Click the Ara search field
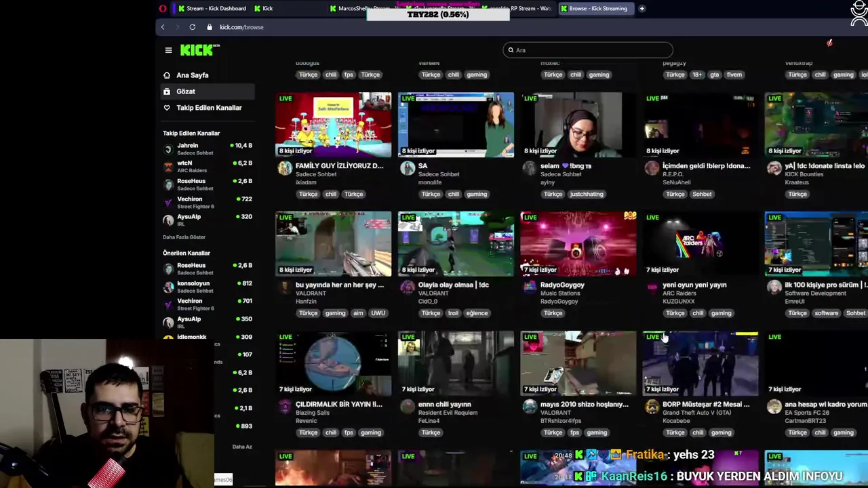 588,50
